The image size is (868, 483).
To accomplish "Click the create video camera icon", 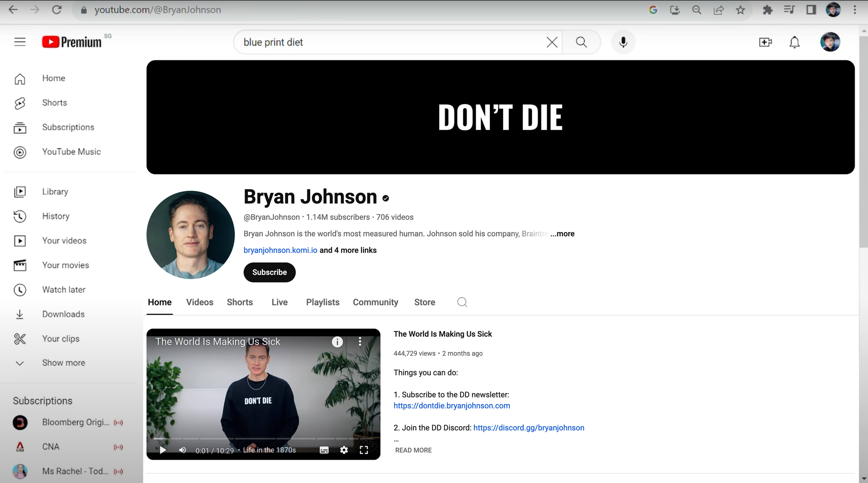I will tap(765, 42).
